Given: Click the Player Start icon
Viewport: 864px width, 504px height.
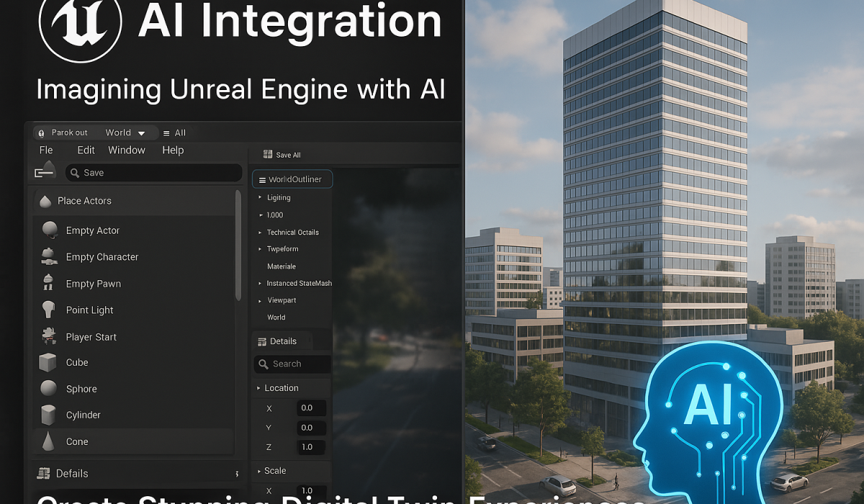Looking at the screenshot, I should point(50,336).
